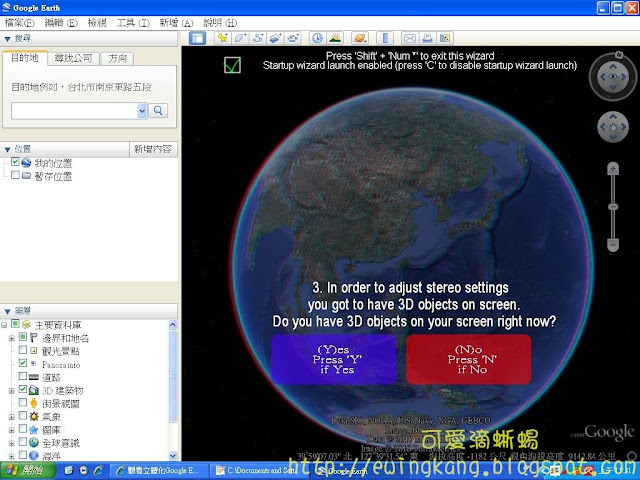This screenshot has width=640, height=480.
Task: Click the red (N)o wizard button
Action: [469, 359]
